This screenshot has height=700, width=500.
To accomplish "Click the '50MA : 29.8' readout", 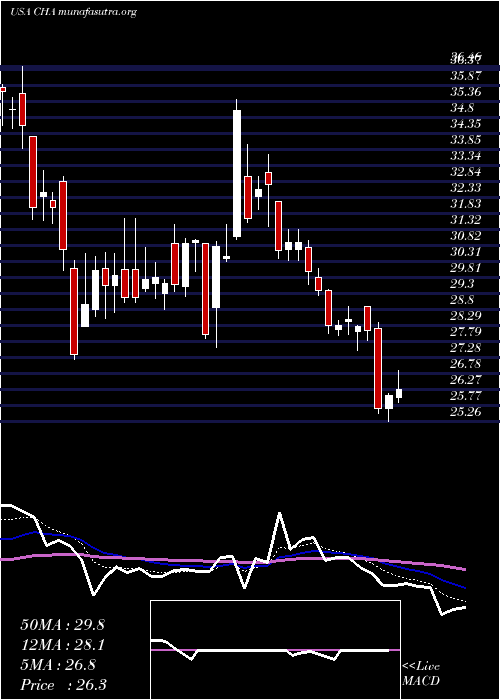I will click(63, 625).
